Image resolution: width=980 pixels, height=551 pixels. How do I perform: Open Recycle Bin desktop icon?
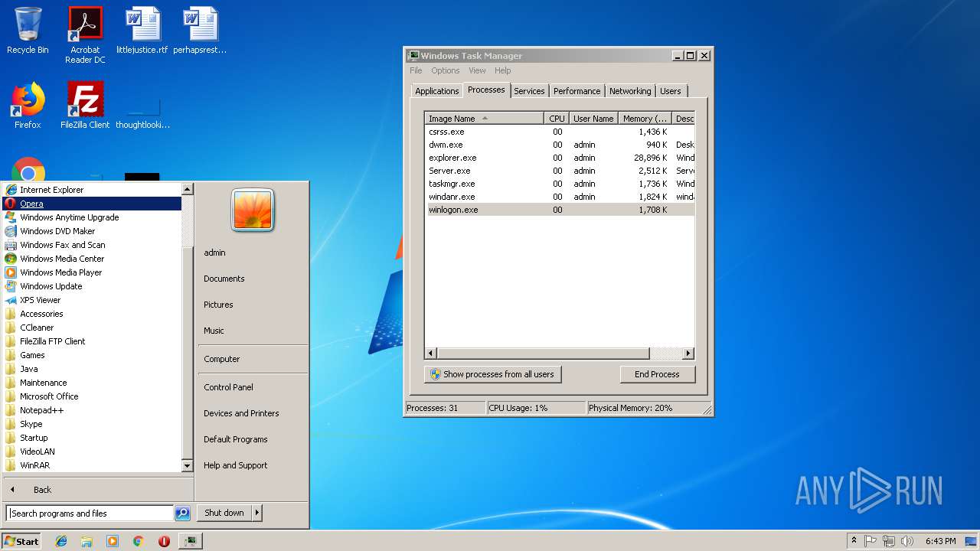tap(28, 31)
